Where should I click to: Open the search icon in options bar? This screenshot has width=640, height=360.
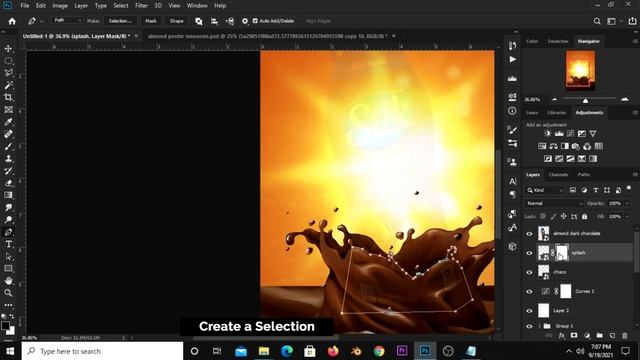click(x=597, y=21)
